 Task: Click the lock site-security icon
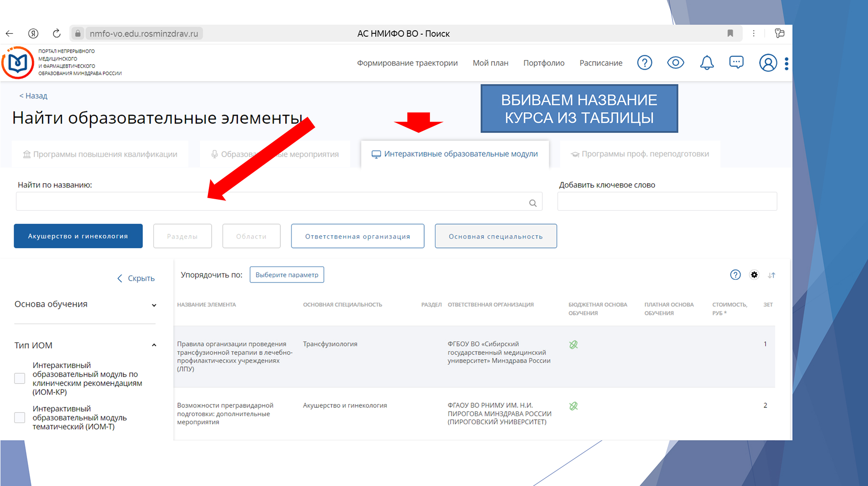point(78,33)
